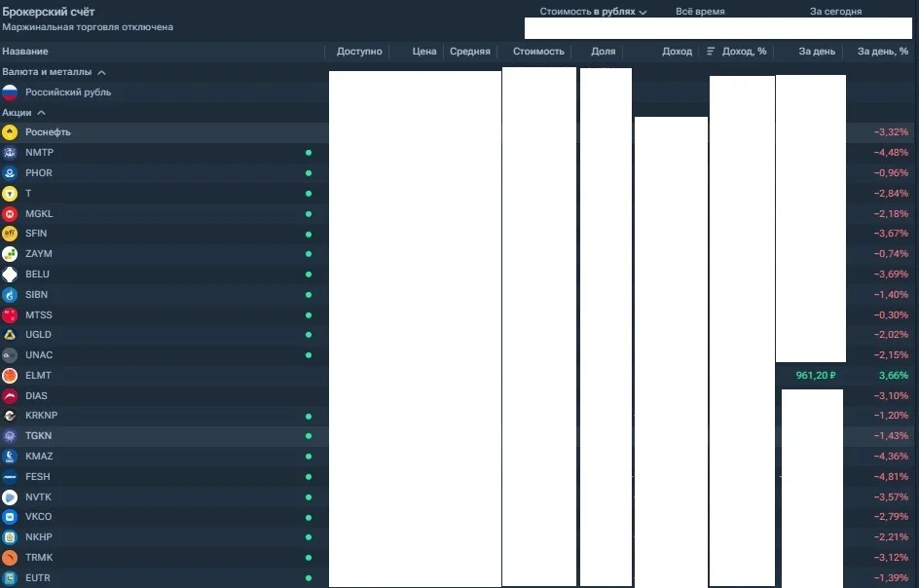Click the KRKNP ticker logo icon
This screenshot has width=919, height=588.
pos(10,416)
